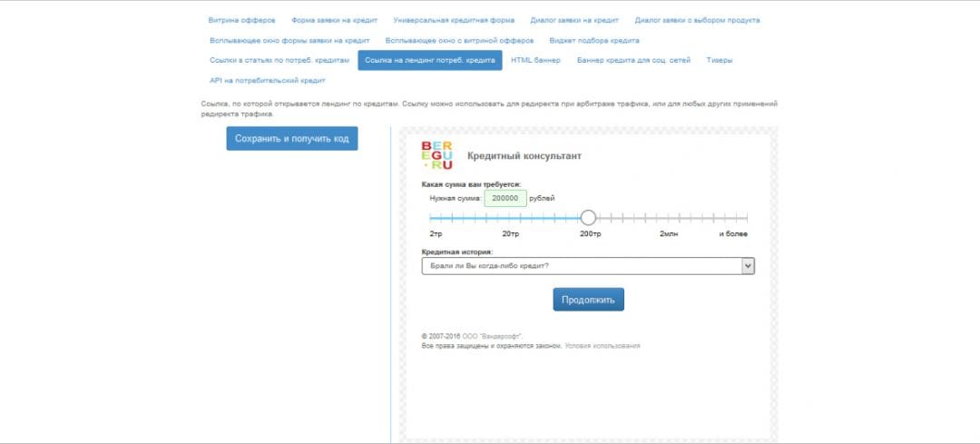Open the HTML баннер tab

click(x=535, y=60)
